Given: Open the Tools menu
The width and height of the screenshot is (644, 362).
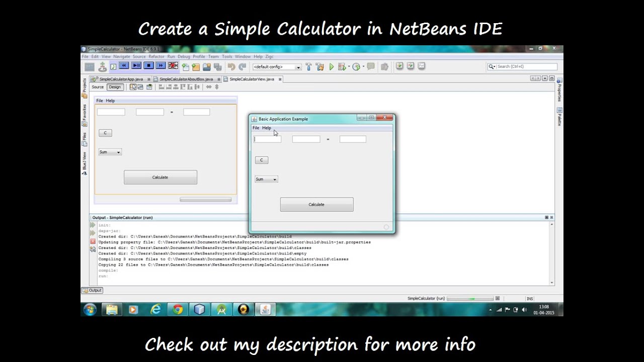Looking at the screenshot, I should (227, 57).
